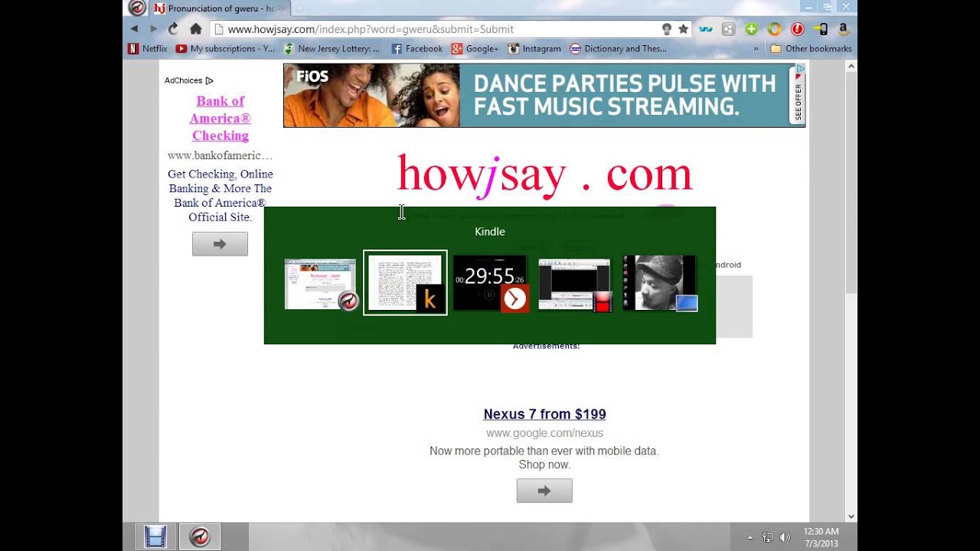Click the www.google.com/nexus URL text
The image size is (980, 551).
(x=544, y=433)
